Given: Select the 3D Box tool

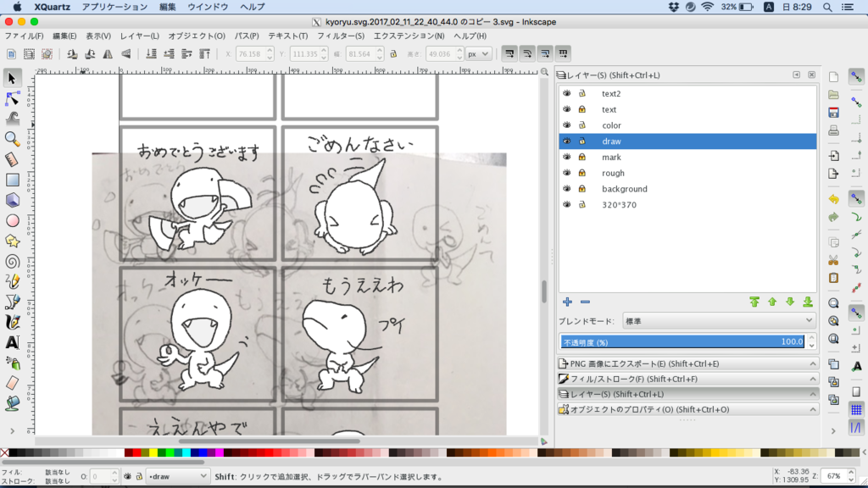Looking at the screenshot, I should click(12, 200).
